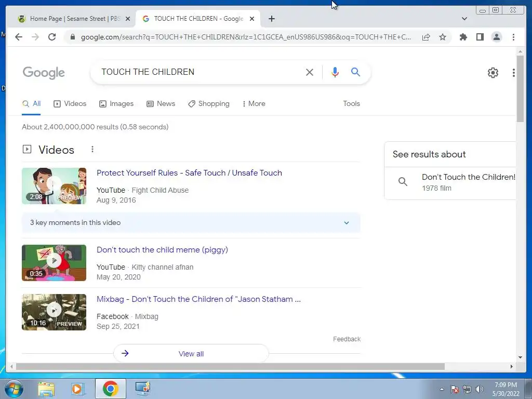Click the Chrome taskbar icon
The image size is (532, 399).
pyautogui.click(x=110, y=389)
